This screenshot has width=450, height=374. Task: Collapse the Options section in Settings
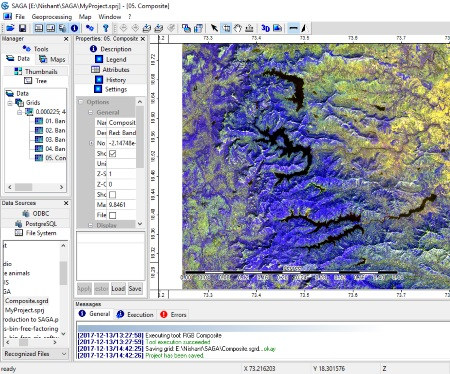pos(81,102)
